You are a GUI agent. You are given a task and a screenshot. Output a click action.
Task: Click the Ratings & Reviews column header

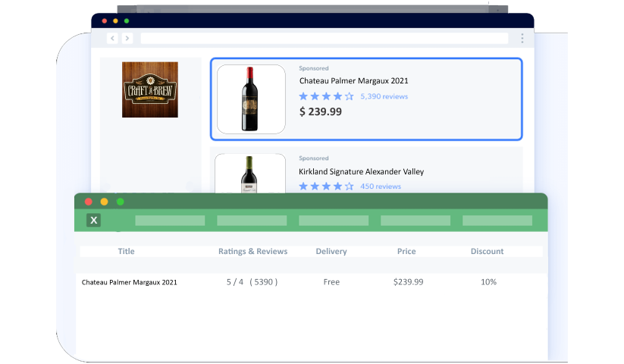[252, 252]
